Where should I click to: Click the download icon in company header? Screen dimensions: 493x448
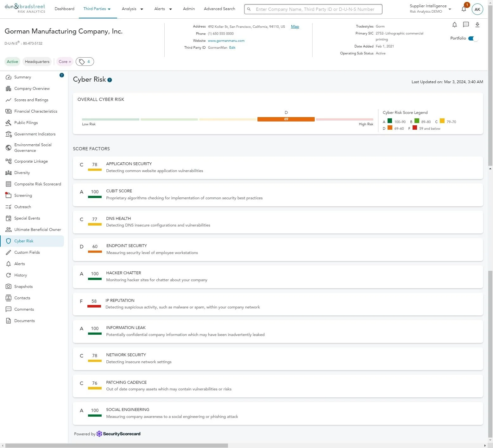click(x=477, y=25)
